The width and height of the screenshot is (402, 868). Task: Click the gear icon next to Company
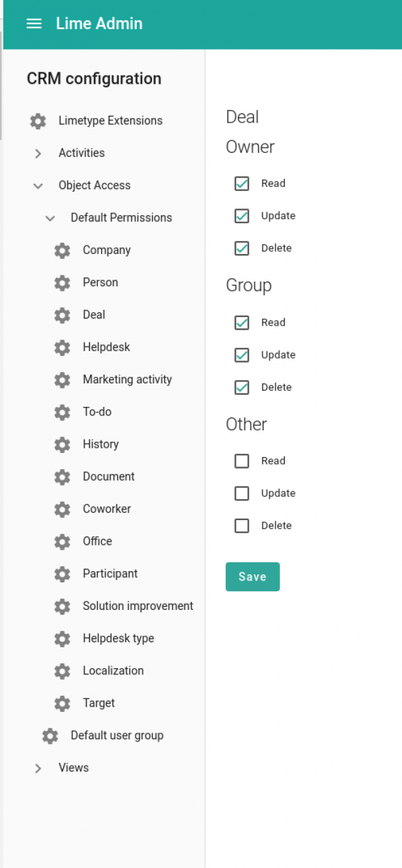pyautogui.click(x=62, y=251)
